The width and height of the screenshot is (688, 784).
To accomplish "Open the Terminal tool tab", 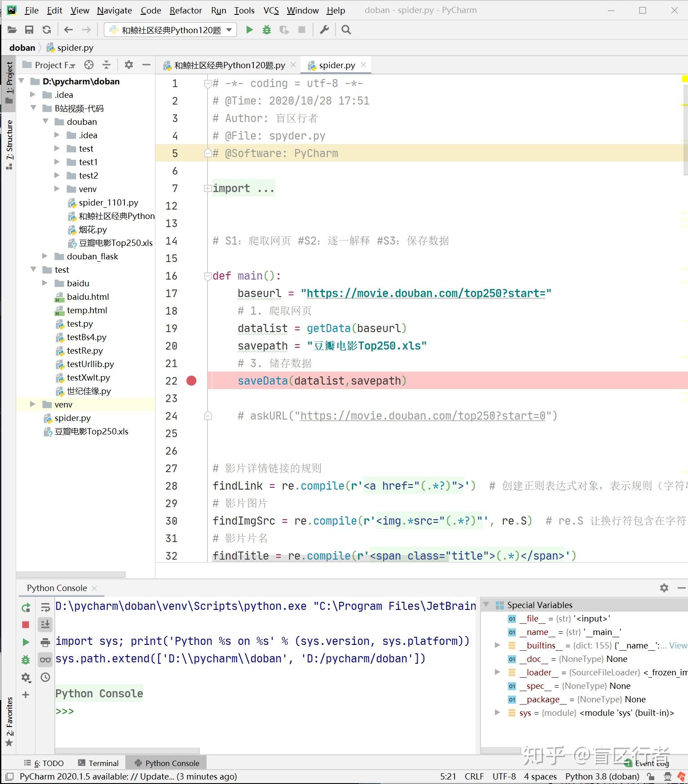I will (98, 763).
